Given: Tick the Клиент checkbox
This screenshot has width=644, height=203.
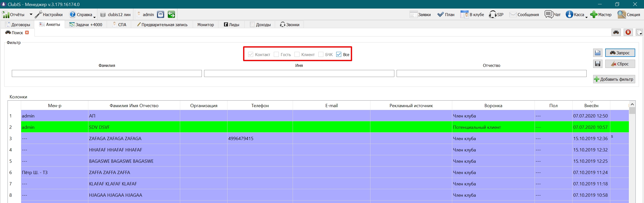Looking at the screenshot, I should coord(297,54).
